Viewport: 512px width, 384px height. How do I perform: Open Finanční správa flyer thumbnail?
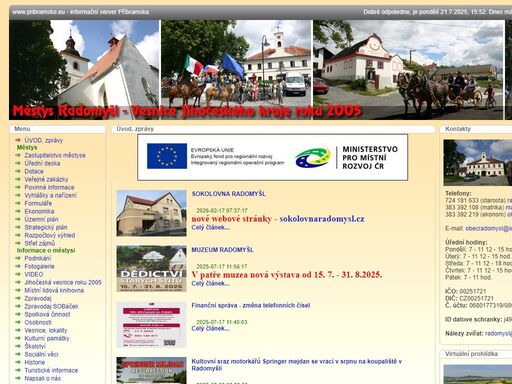(151, 324)
